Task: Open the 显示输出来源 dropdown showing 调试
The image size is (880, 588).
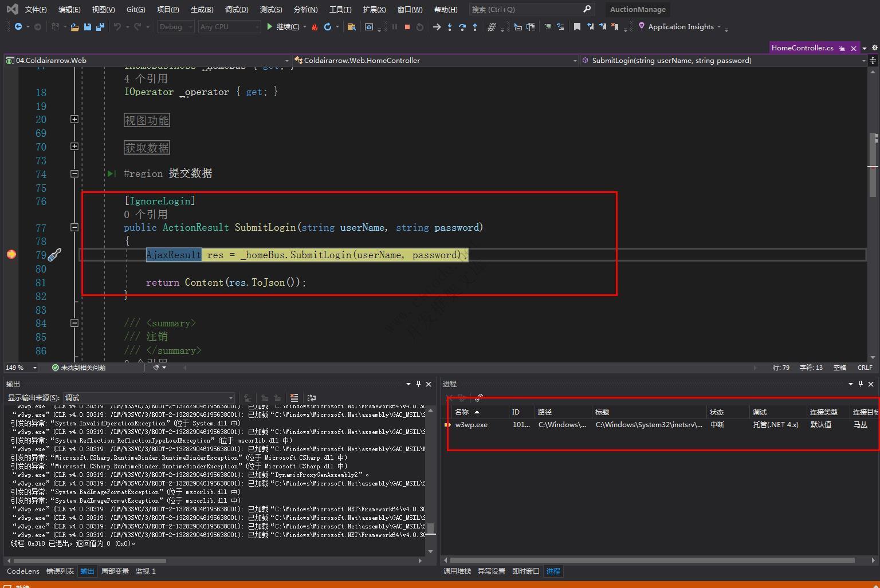Action: click(x=149, y=397)
